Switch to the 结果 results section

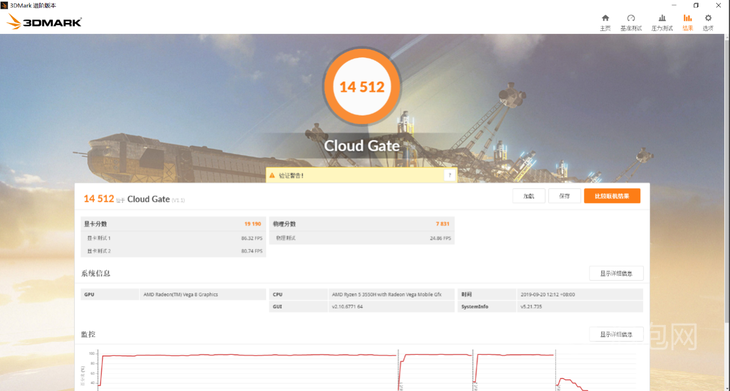(688, 22)
